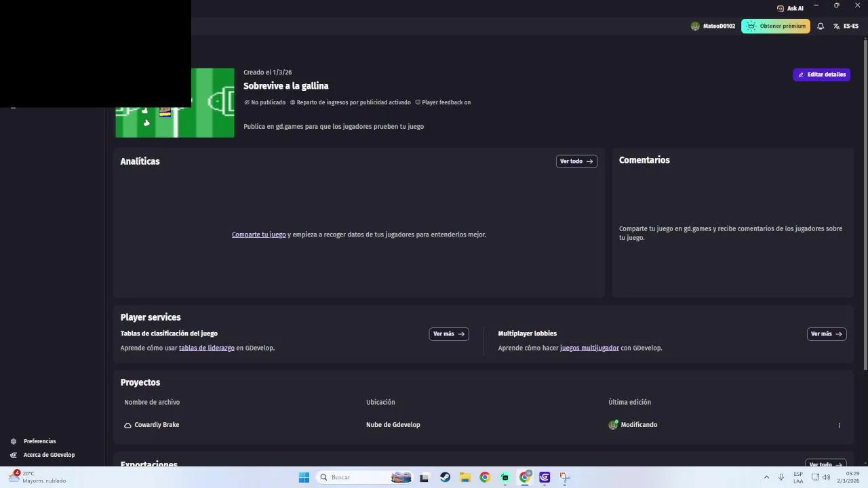868x488 pixels.
Task: Click the cloud icon beside Cowardly Brake
Action: pyautogui.click(x=127, y=425)
